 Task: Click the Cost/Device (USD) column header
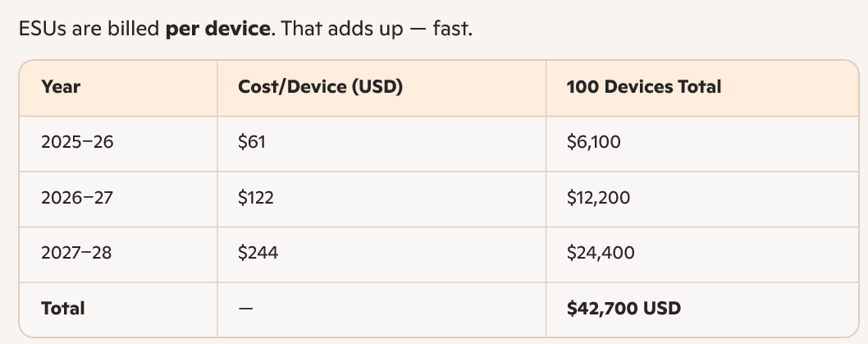pos(321,87)
